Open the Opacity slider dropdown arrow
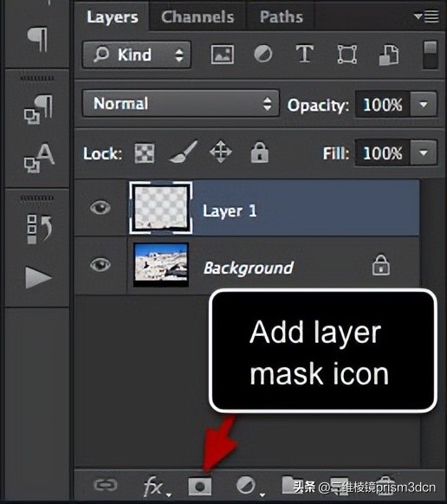The image size is (447, 504). (x=424, y=105)
